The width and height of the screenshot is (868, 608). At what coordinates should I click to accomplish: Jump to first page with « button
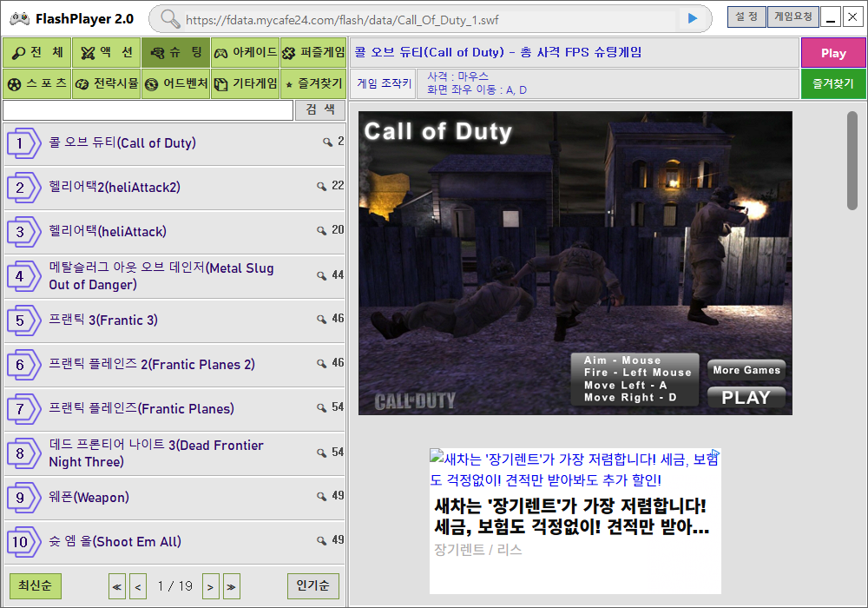(117, 586)
